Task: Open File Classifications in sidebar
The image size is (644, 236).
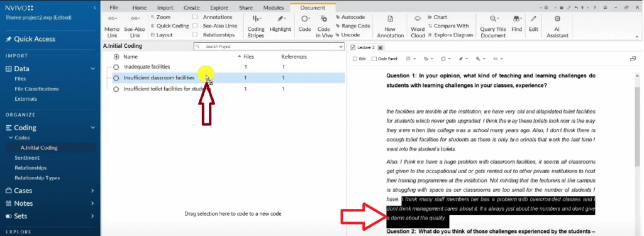Action: pyautogui.click(x=36, y=89)
